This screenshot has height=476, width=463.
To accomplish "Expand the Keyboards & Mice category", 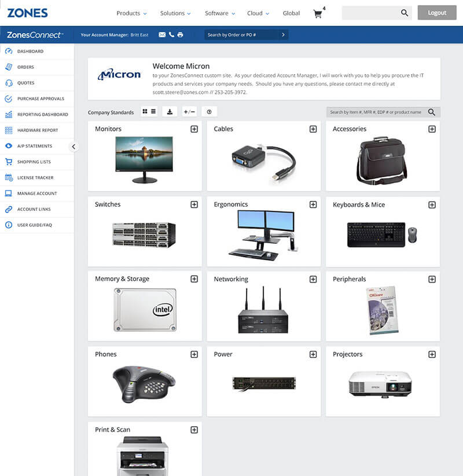I will 432,204.
